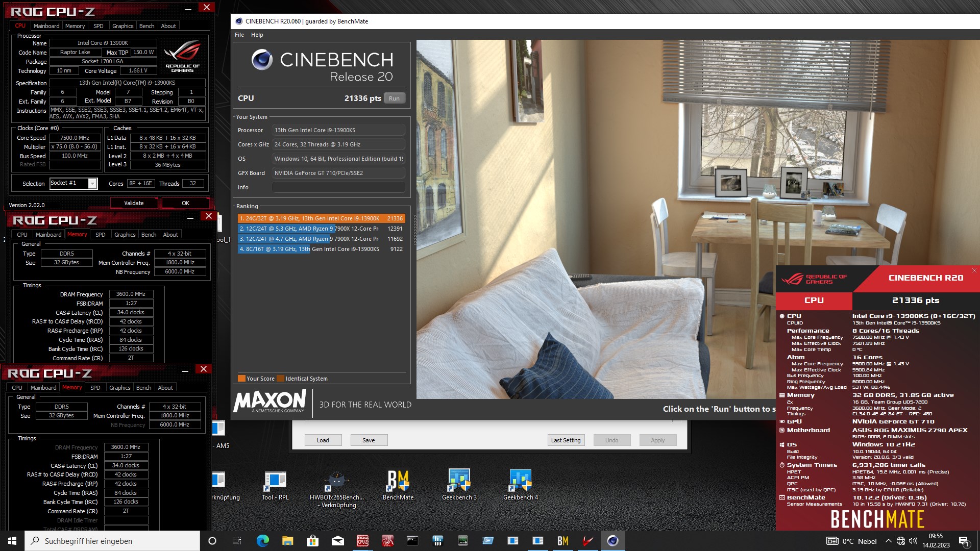The height and width of the screenshot is (551, 980).
Task: Click Core Speed value 7500.0 MHz
Action: click(75, 138)
